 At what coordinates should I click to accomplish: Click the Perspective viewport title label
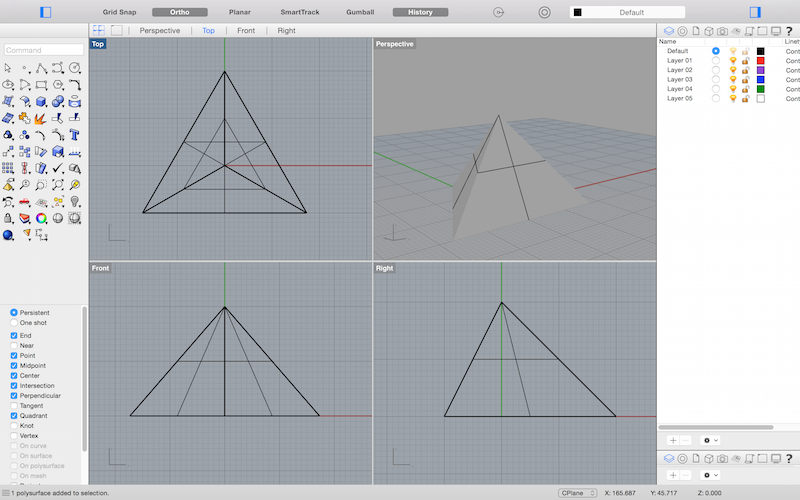(x=394, y=44)
